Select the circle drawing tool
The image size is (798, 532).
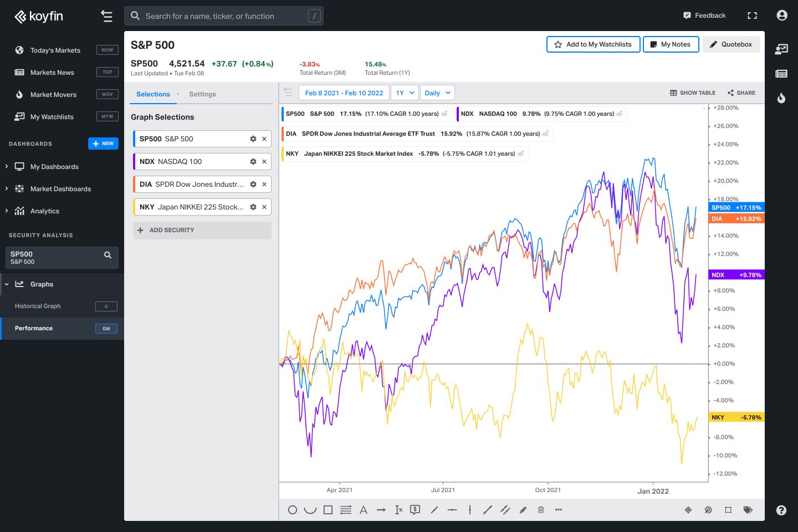(293, 510)
